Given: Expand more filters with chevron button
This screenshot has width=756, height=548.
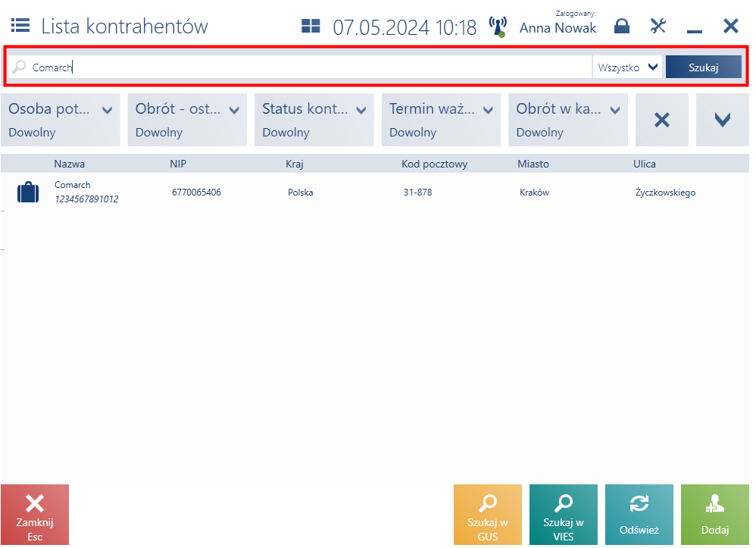Looking at the screenshot, I should click(x=722, y=120).
